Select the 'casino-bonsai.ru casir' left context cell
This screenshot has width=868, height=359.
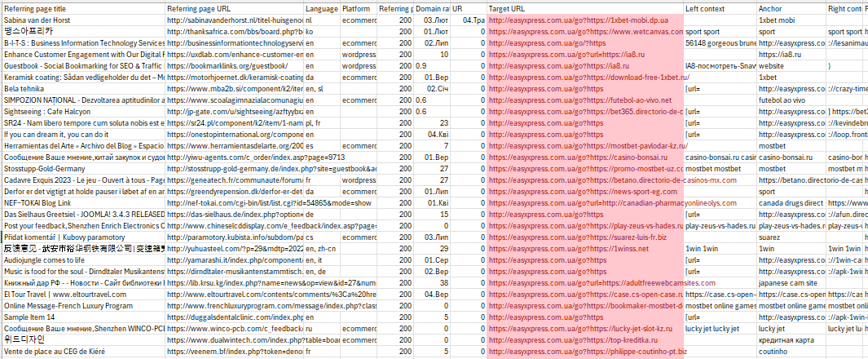coord(720,157)
